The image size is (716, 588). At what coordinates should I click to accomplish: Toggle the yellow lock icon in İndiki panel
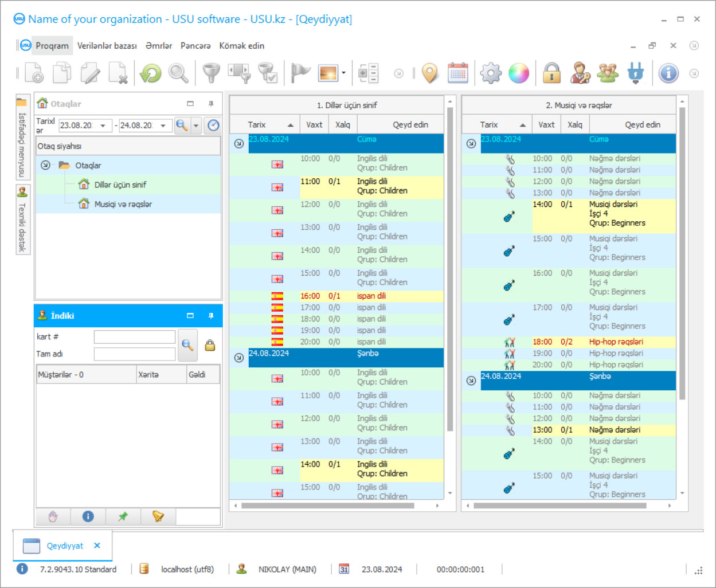(x=210, y=345)
